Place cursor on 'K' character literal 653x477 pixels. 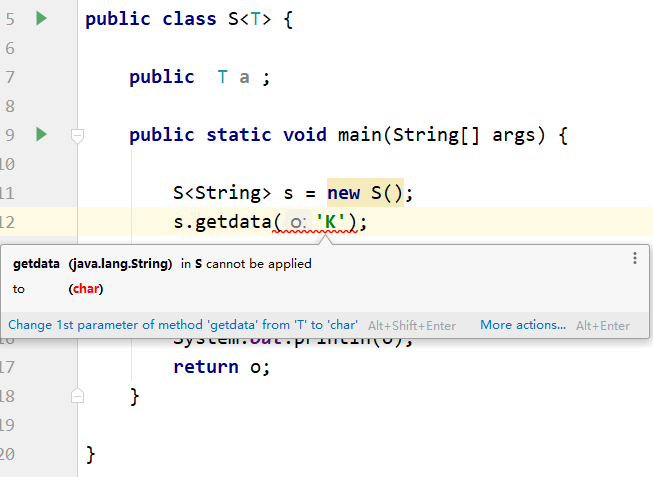(x=330, y=222)
